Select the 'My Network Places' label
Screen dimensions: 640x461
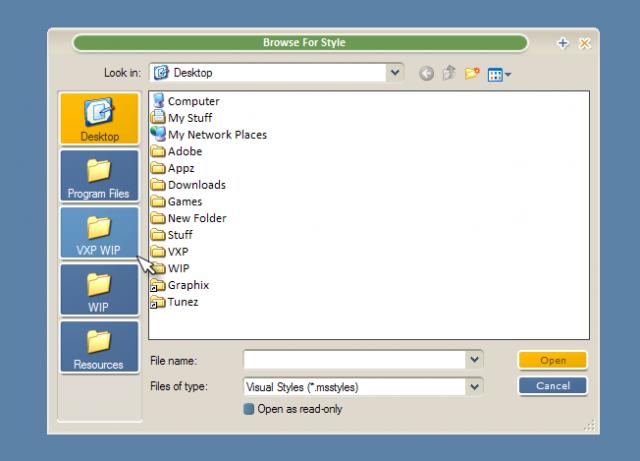click(x=217, y=135)
